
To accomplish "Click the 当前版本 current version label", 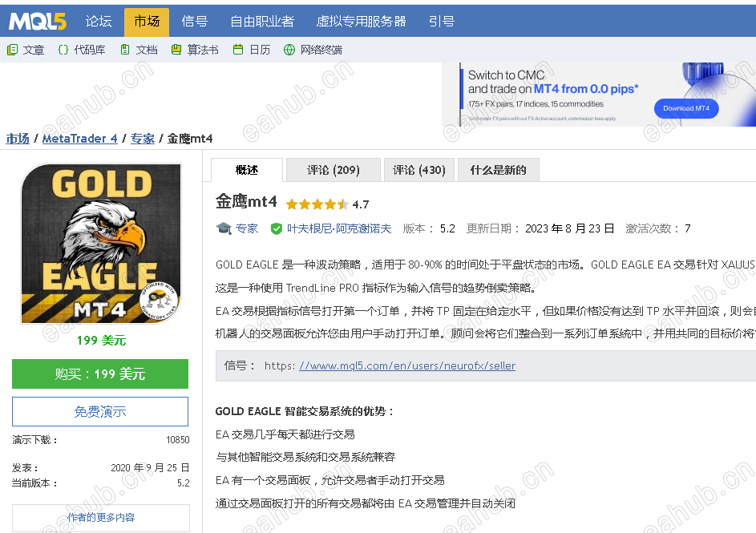I will [x=34, y=483].
